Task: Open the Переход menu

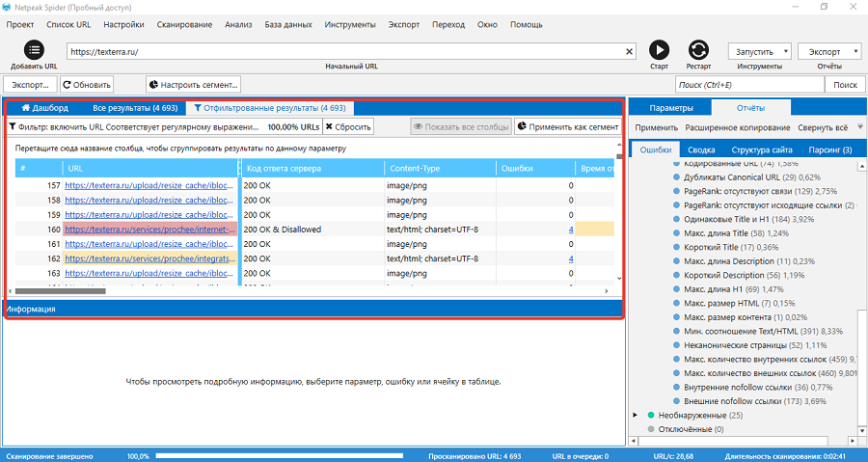Action: coord(448,24)
